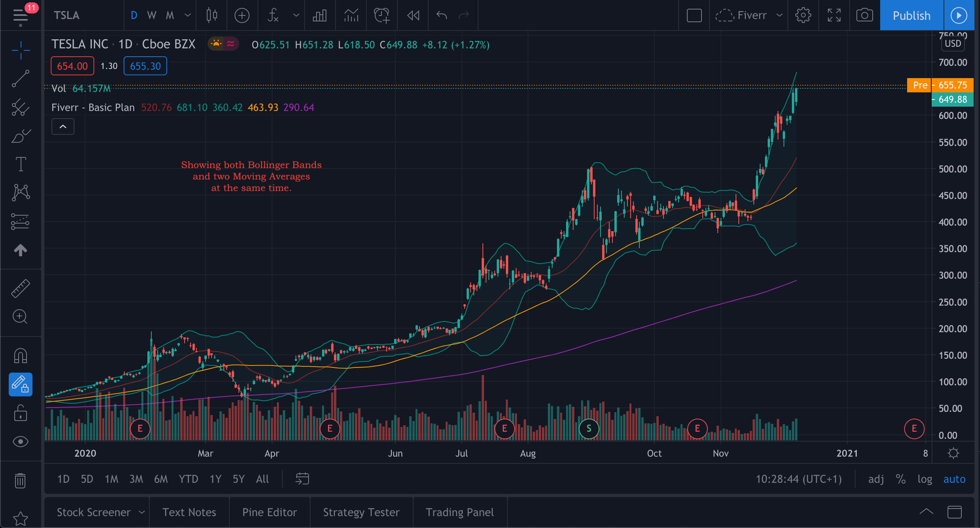Screen dimensions: 980x528
Task: Select the brush drawing tool
Action: click(x=21, y=136)
